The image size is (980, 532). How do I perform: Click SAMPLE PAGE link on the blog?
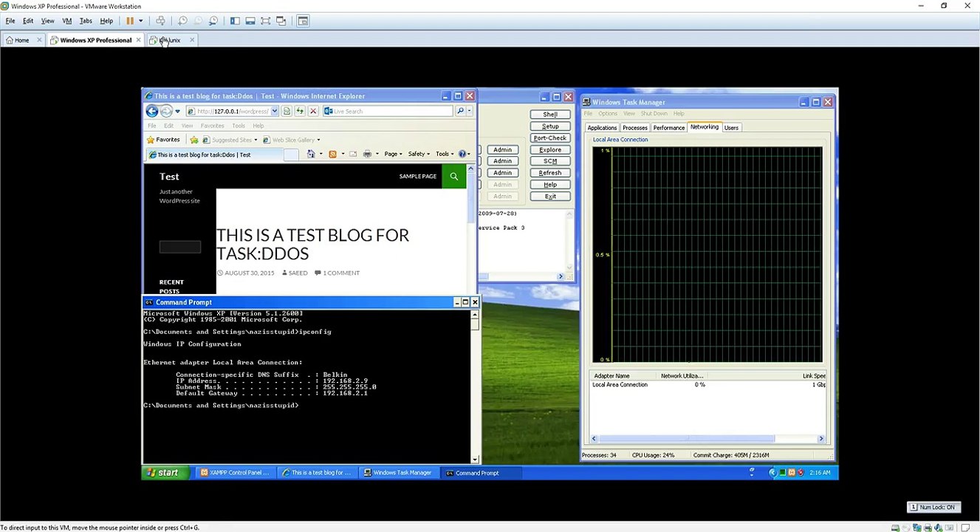tap(418, 177)
